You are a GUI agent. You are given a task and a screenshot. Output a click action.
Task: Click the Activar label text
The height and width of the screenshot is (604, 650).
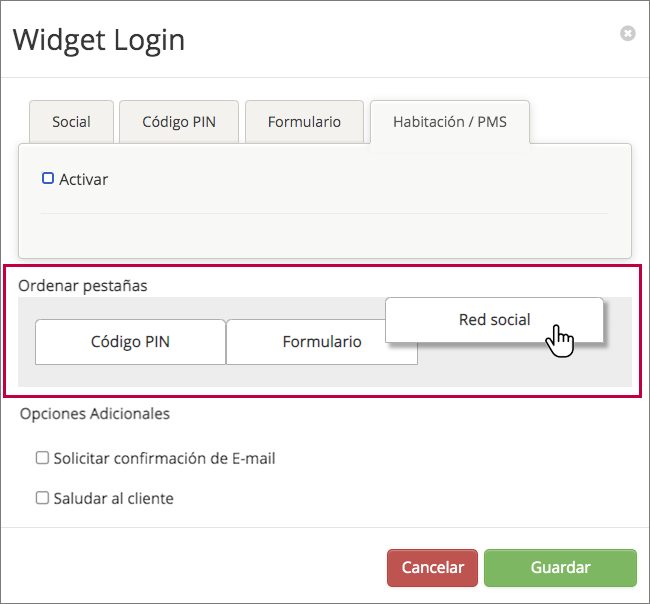point(83,180)
